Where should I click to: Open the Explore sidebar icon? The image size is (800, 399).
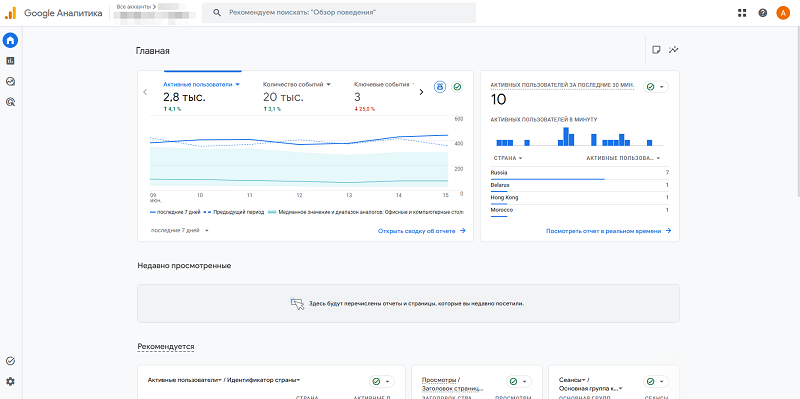(10, 81)
